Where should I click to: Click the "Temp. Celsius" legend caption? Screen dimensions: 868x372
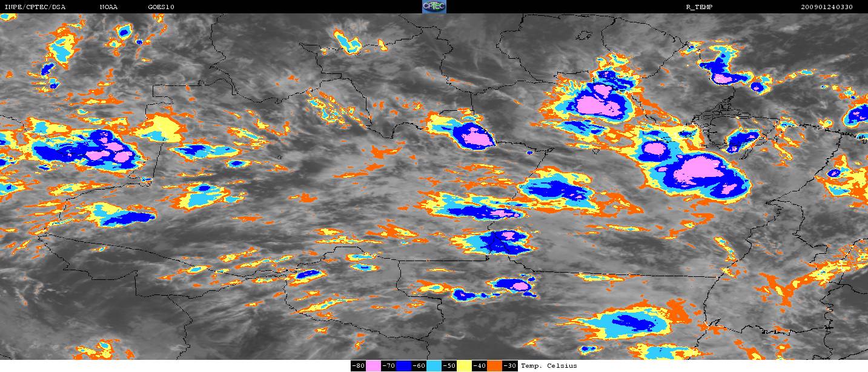[549, 366]
